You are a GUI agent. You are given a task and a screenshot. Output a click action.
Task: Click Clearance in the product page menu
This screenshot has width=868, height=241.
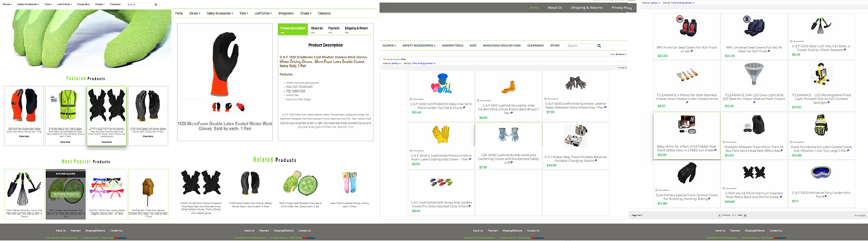325,14
